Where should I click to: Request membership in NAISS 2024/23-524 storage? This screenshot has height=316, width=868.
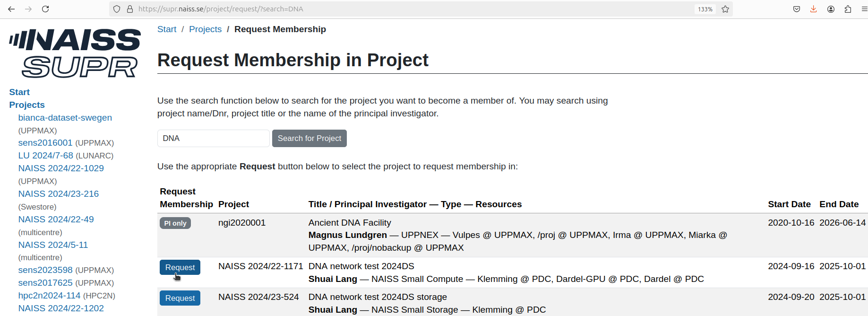(180, 298)
